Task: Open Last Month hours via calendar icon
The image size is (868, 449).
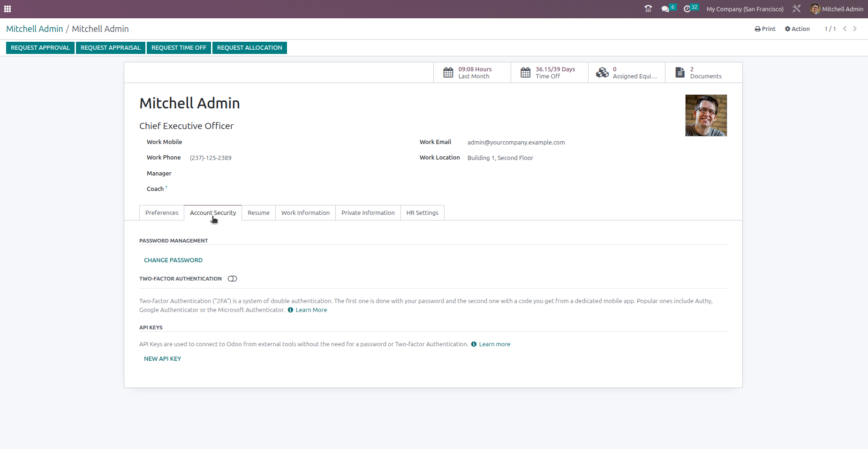Action: point(472,72)
